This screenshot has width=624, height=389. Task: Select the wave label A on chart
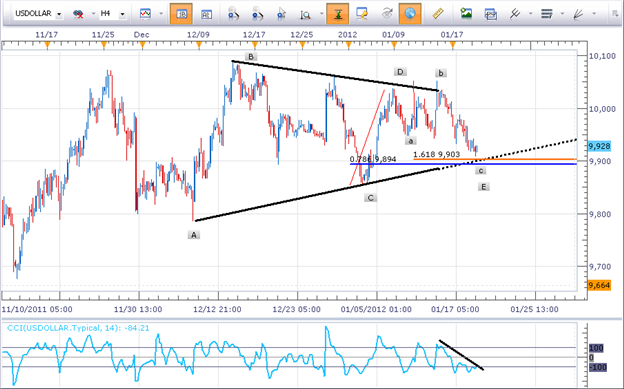[194, 235]
